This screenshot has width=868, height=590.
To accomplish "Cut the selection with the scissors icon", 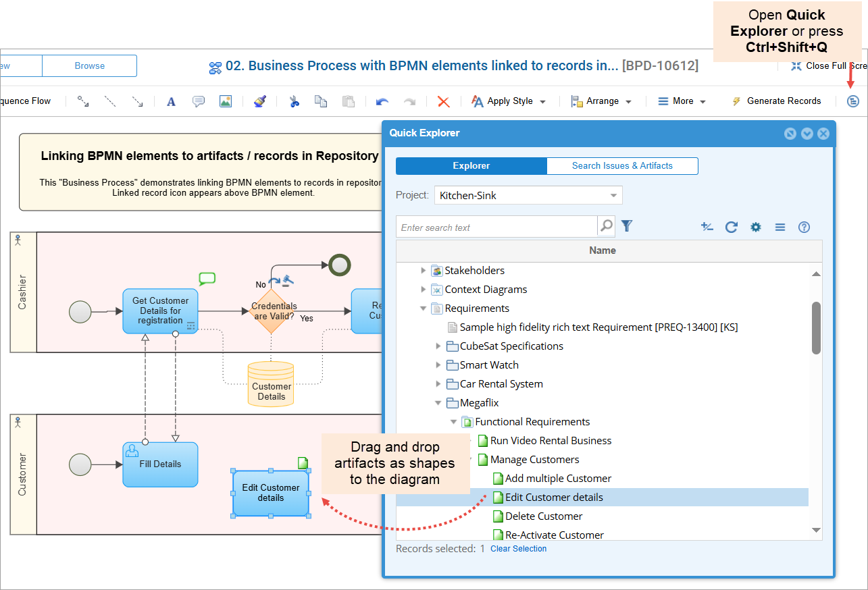I will click(294, 101).
